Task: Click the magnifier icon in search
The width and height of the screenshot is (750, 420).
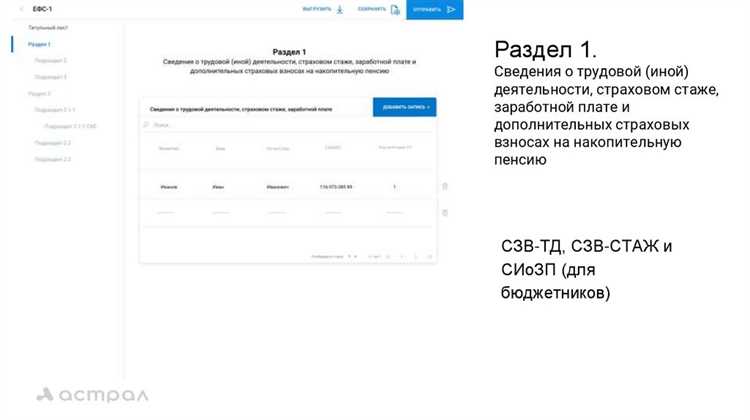Action: pyautogui.click(x=146, y=124)
